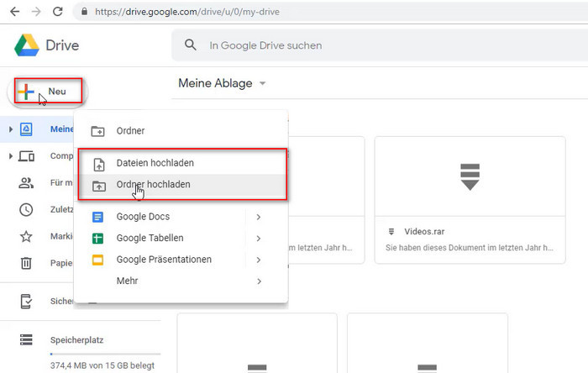Image resolution: width=588 pixels, height=373 pixels.
Task: Click the folder upload icon beside Ordner hochladen
Action: 99,185
